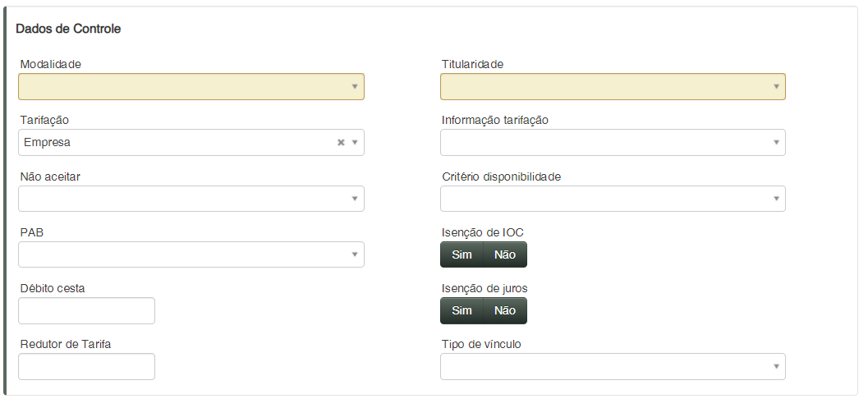Select Sim for Isenção de IOC
The width and height of the screenshot is (868, 408).
pyautogui.click(x=462, y=254)
